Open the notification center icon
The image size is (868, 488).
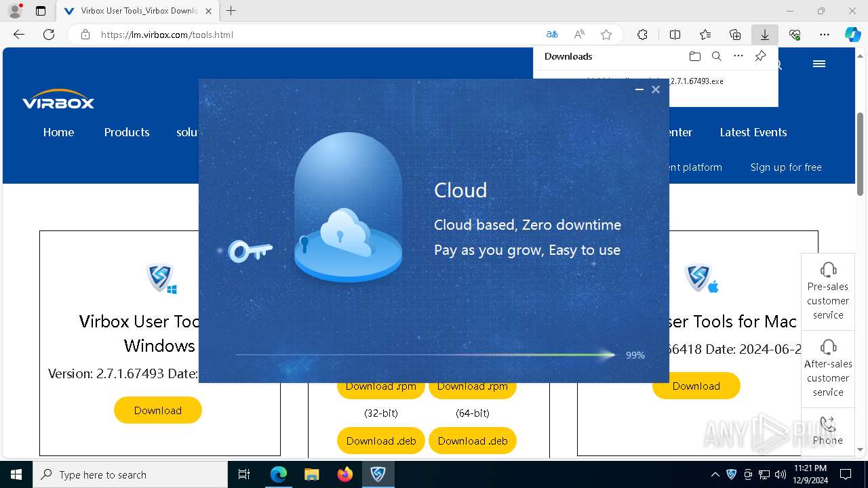846,474
